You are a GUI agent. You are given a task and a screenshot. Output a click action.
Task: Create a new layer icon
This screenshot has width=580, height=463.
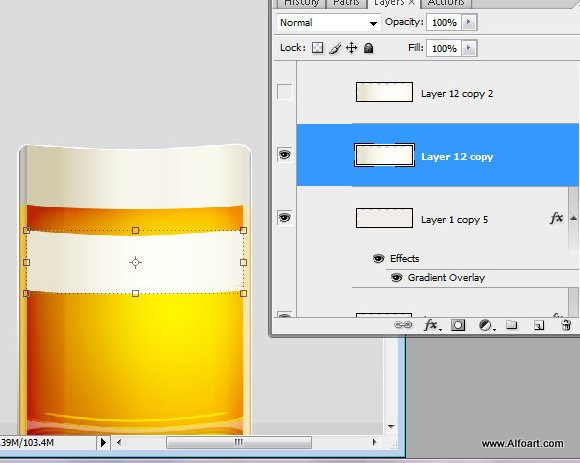click(x=539, y=325)
